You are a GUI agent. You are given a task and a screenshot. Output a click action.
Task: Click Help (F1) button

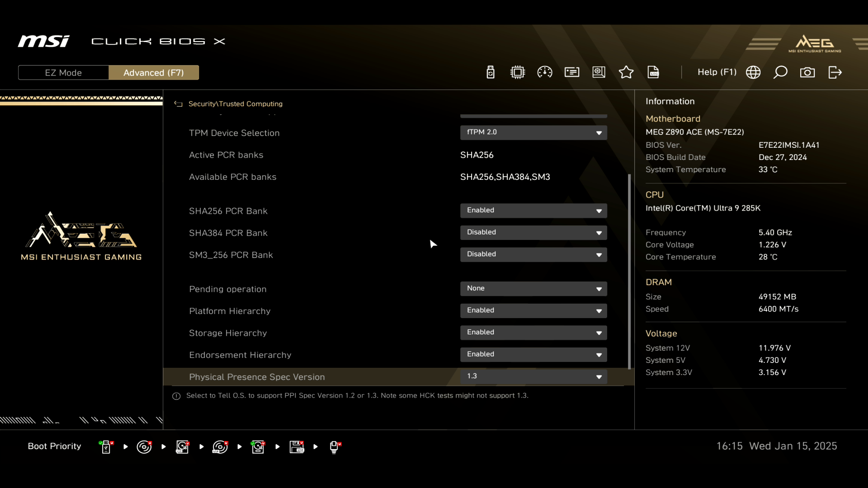[x=717, y=72]
